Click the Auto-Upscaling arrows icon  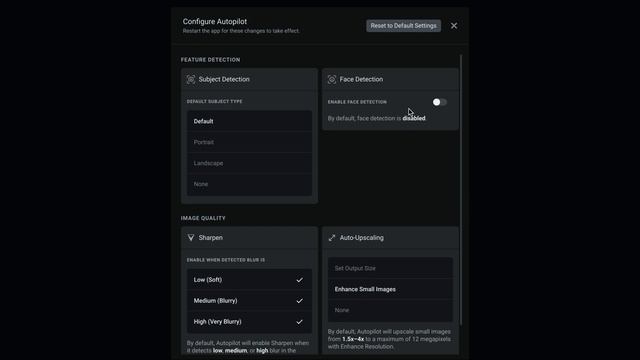(x=332, y=238)
